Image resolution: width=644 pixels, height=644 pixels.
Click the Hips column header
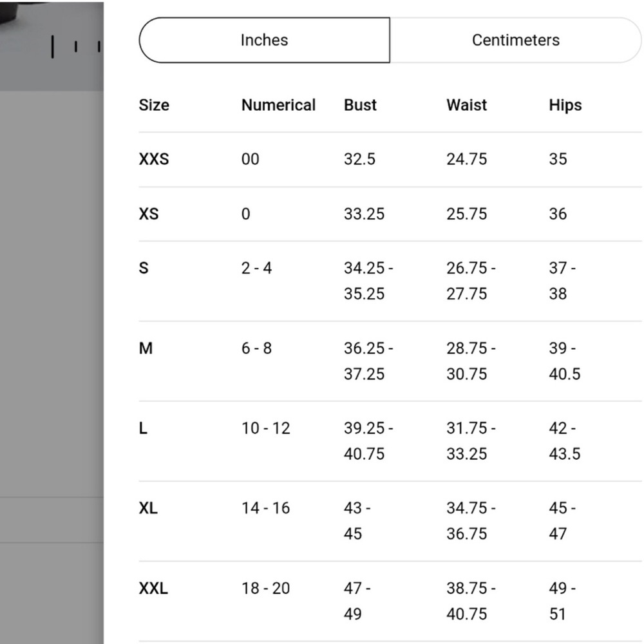565,105
